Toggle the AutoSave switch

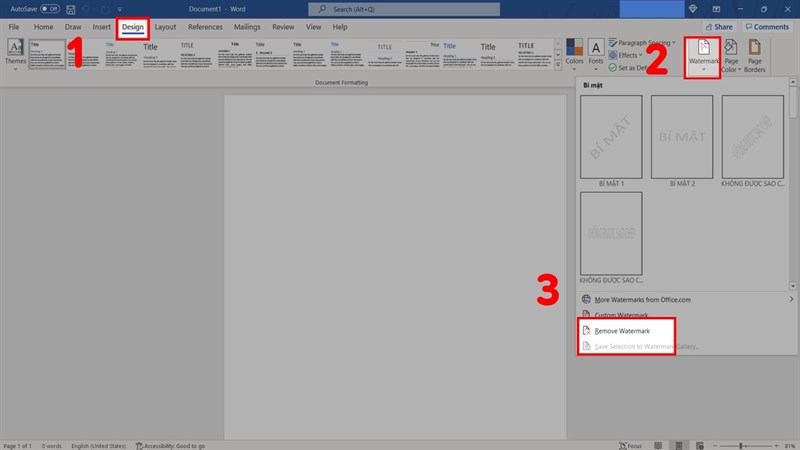pos(50,9)
